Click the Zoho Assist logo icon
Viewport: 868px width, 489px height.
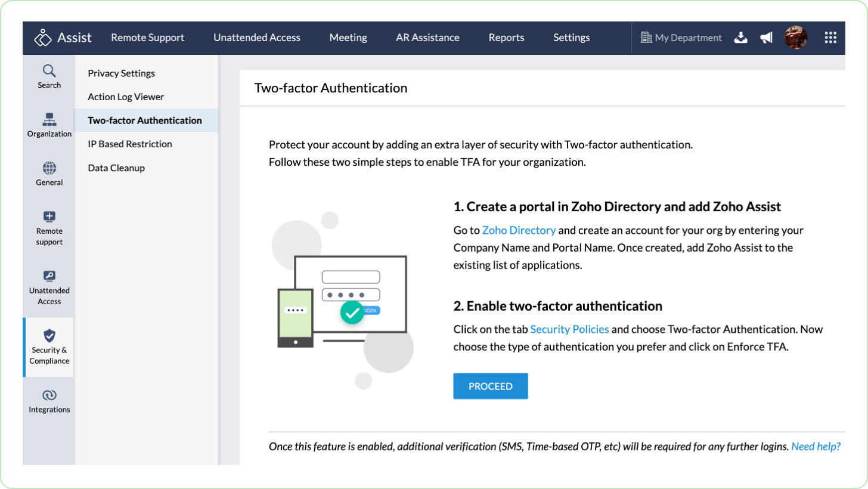point(43,38)
